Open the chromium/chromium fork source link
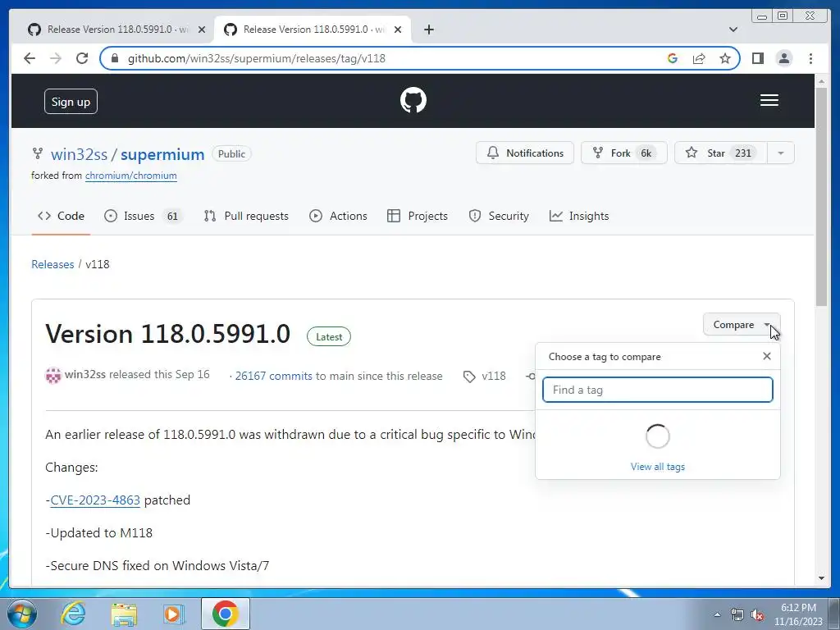 130,176
